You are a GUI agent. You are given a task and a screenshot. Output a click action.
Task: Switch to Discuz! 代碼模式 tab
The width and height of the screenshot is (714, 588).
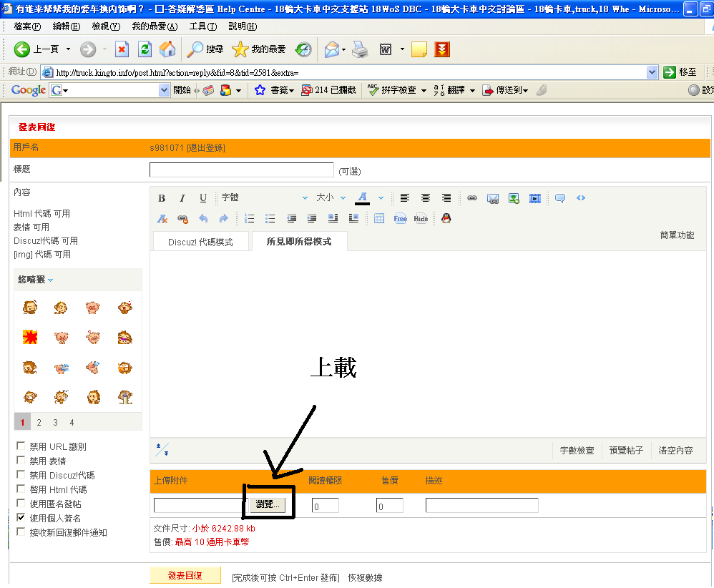click(x=200, y=242)
